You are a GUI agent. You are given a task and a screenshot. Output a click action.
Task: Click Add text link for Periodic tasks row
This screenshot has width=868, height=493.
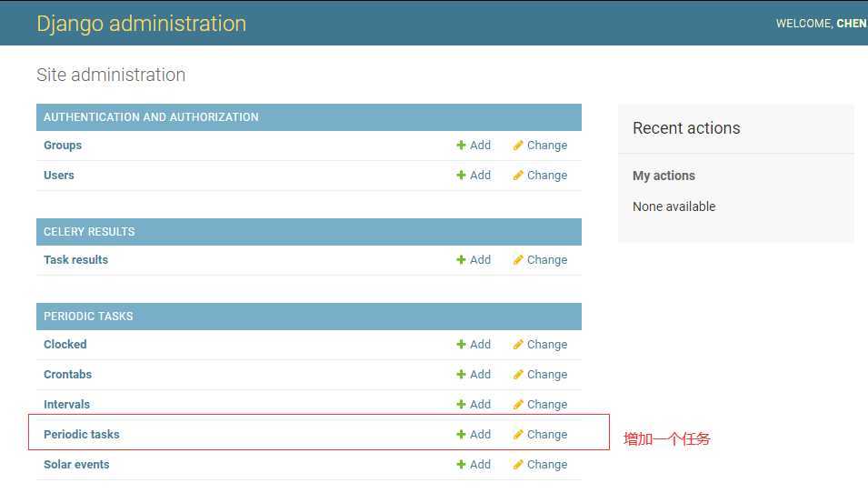tap(480, 434)
